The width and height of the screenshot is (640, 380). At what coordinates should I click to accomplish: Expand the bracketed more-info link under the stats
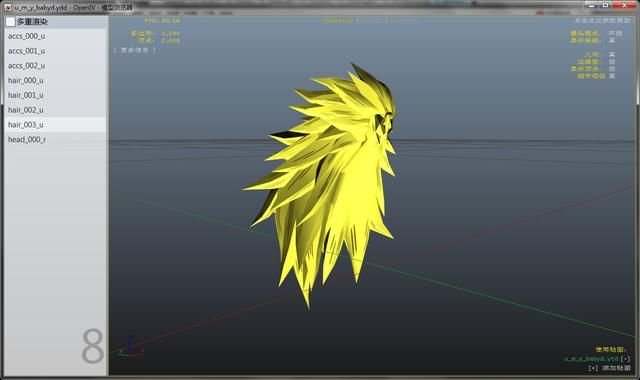coord(134,50)
